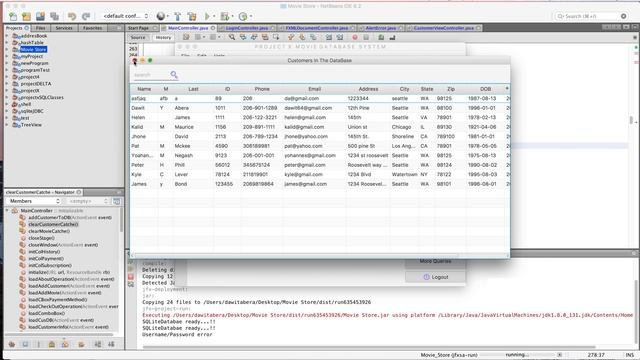Click the Build Project hammer icon
The height and width of the screenshot is (360, 640).
[178, 16]
